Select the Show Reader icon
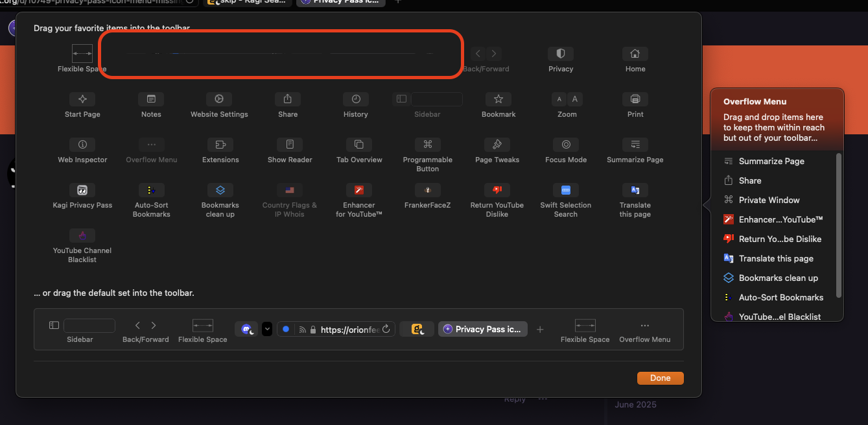868x425 pixels. tap(290, 145)
